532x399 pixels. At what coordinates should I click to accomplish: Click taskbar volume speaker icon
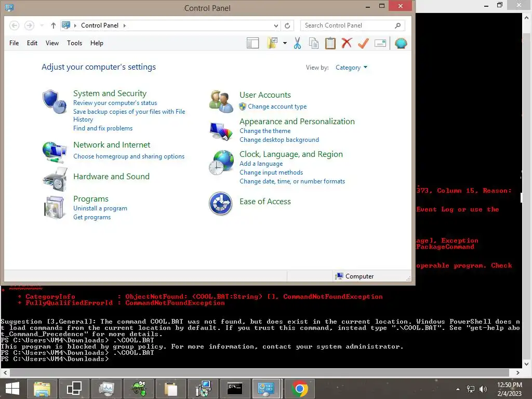483,389
